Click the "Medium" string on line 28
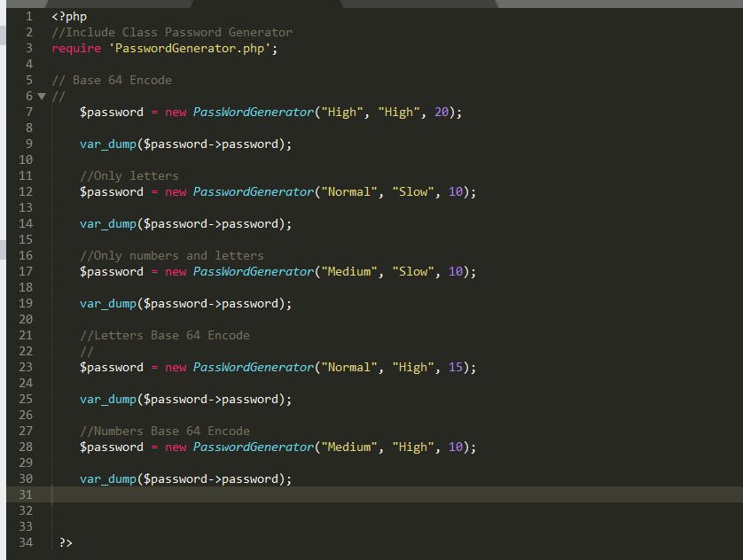The image size is (743, 560). click(x=349, y=447)
